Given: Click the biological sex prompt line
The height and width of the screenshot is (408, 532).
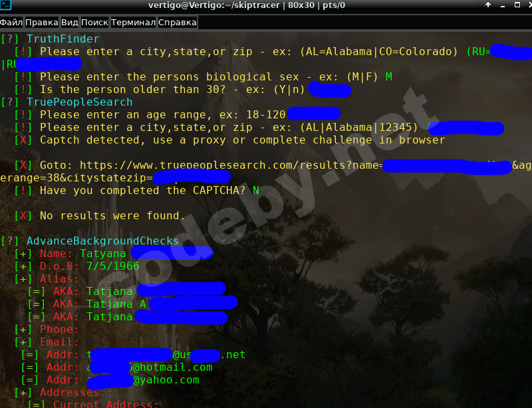Looking at the screenshot, I should 203,77.
